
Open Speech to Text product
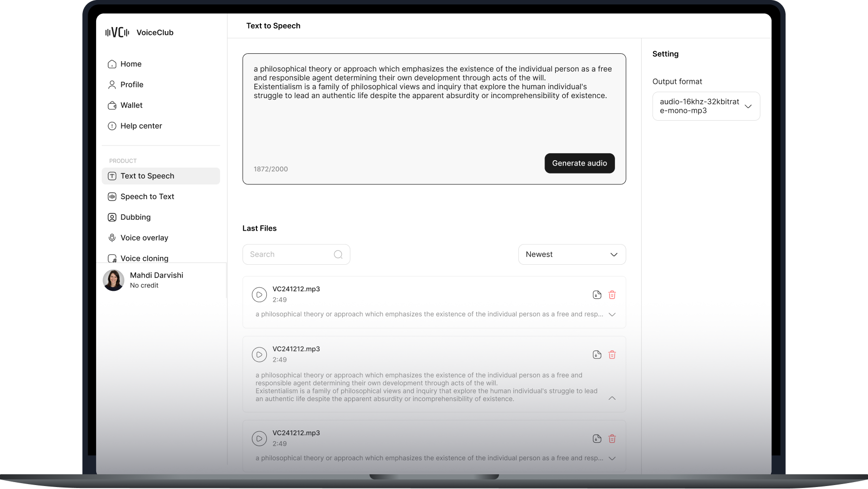[147, 197]
